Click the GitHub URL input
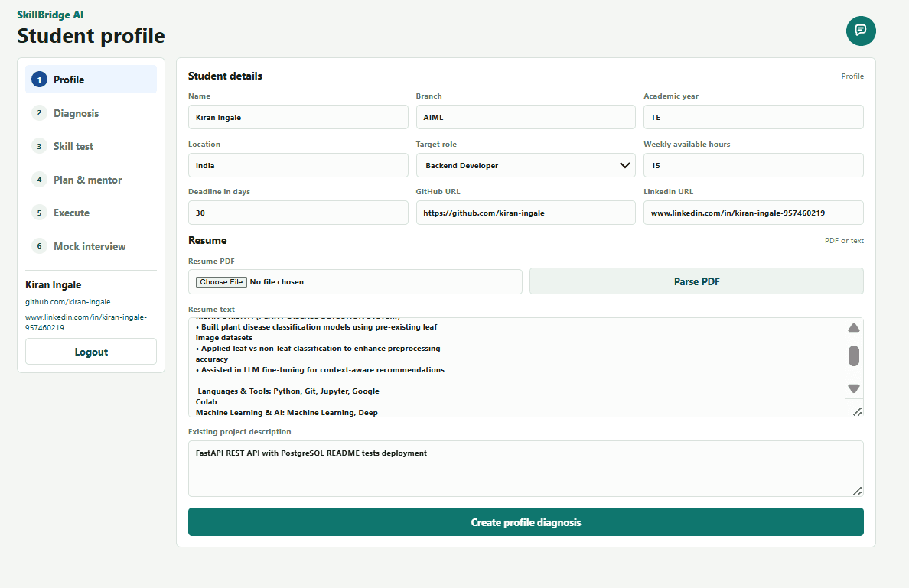Screen dimensions: 909x588 click(525, 213)
